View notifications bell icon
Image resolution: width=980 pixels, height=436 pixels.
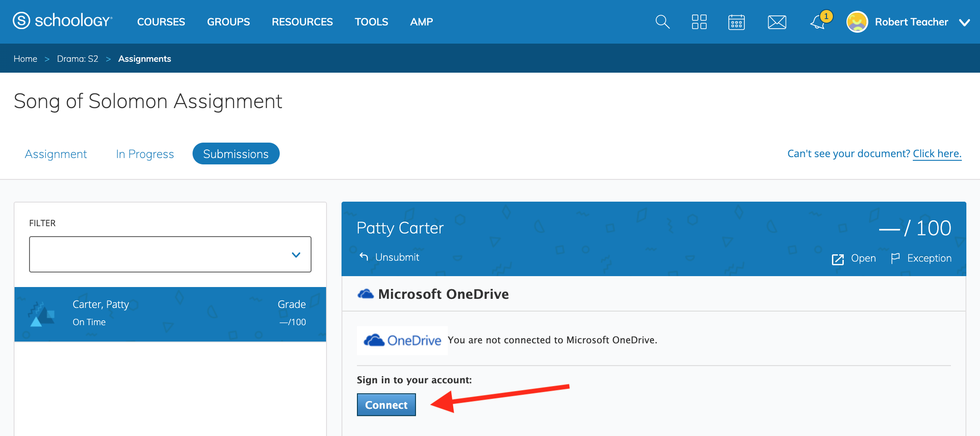(x=818, y=22)
